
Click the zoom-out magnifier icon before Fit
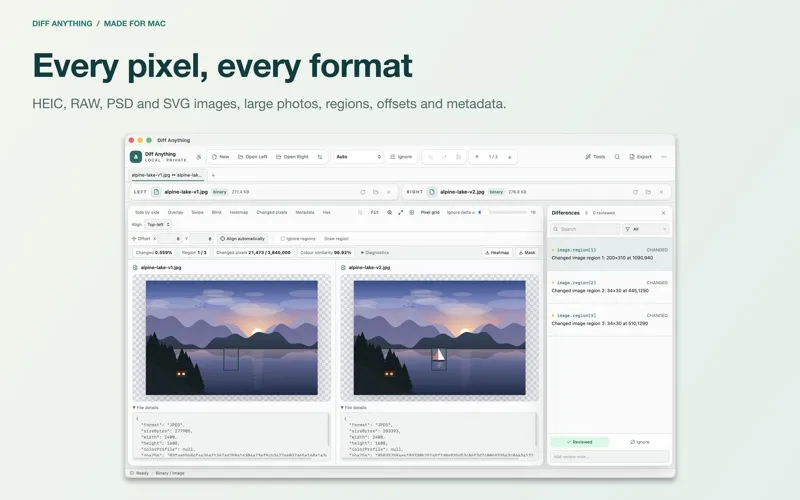[x=360, y=212]
